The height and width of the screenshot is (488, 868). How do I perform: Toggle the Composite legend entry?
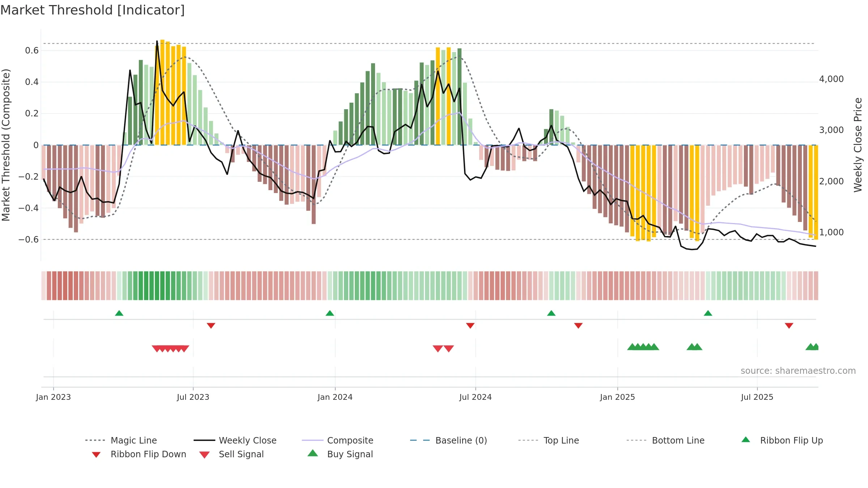[337, 440]
